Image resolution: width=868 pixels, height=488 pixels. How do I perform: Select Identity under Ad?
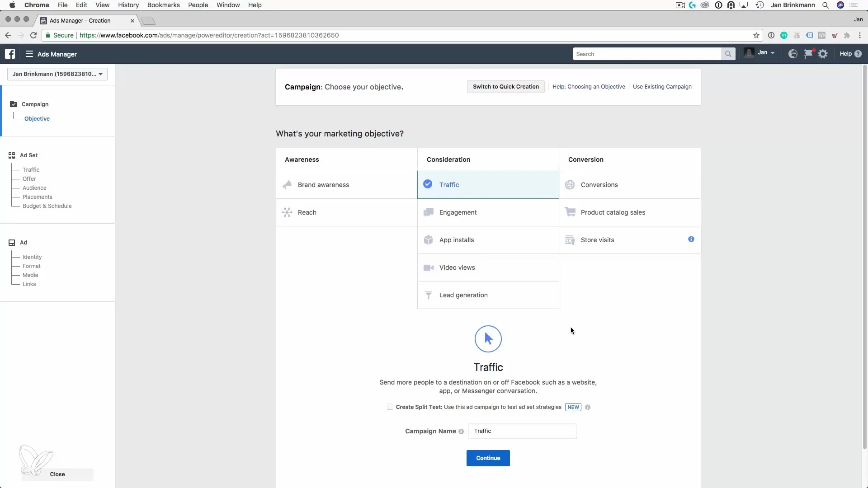point(32,257)
